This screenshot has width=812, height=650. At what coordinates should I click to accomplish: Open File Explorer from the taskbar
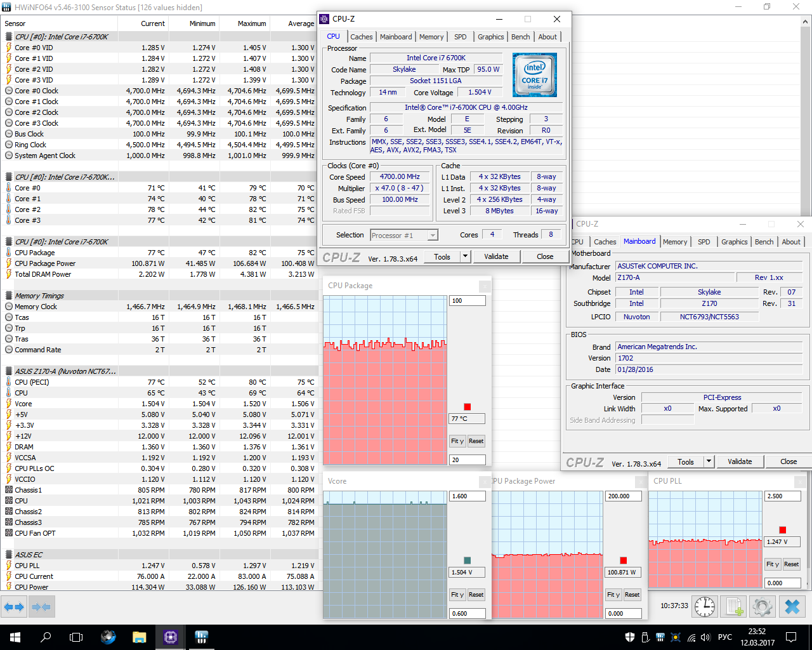point(140,637)
